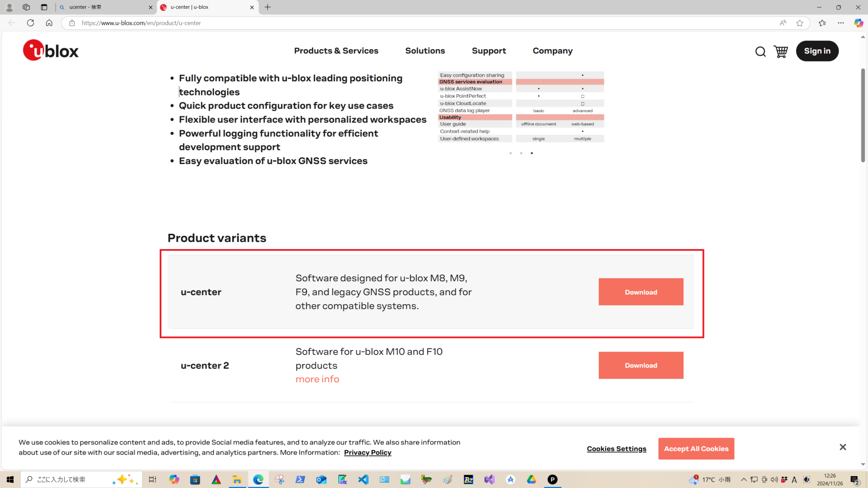The image size is (868, 488).
Task: Add page to favorites star icon
Action: (799, 23)
